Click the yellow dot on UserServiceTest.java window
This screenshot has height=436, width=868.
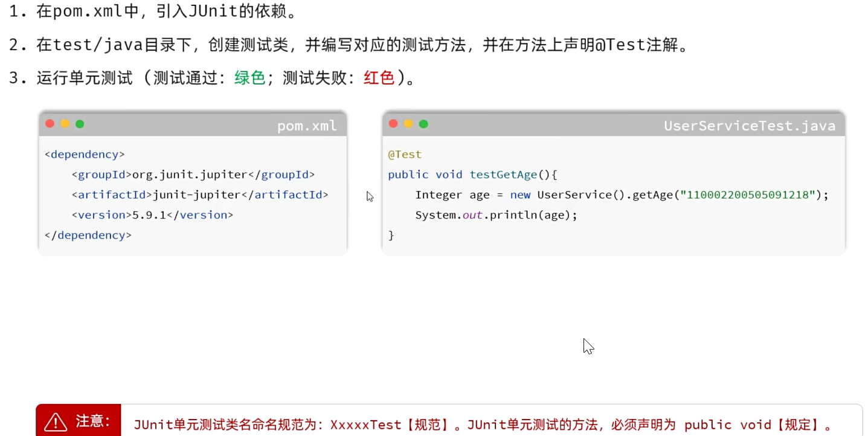[408, 124]
